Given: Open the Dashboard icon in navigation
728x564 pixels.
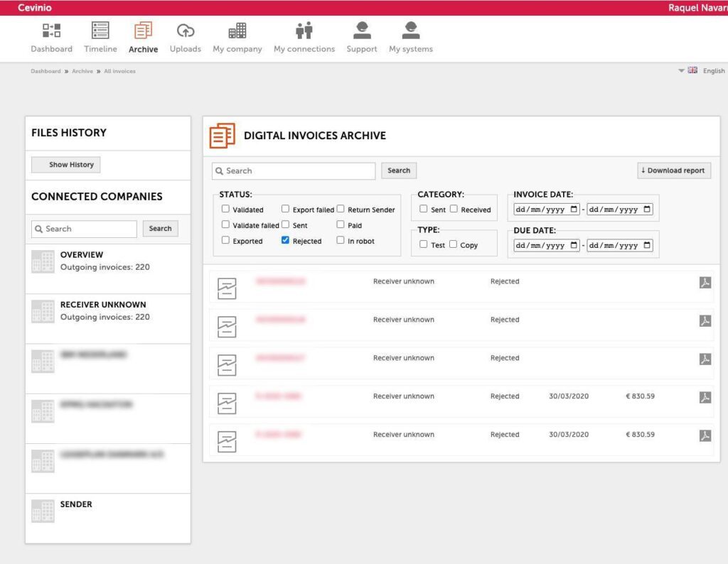Looking at the screenshot, I should pos(51,31).
